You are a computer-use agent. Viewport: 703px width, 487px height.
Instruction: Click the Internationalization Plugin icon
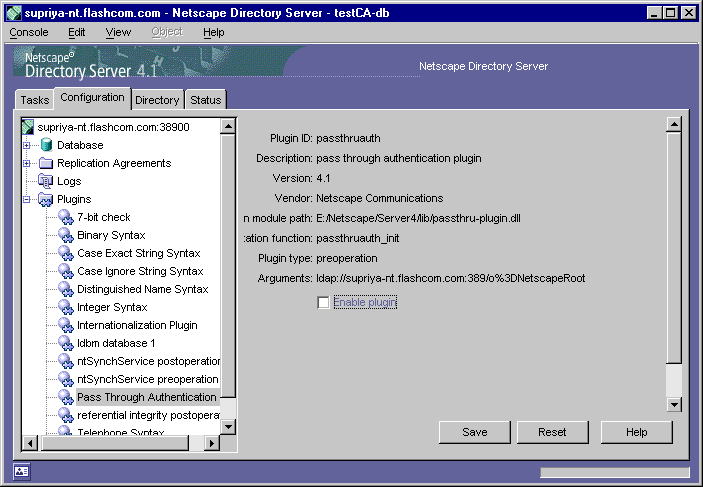pos(65,325)
